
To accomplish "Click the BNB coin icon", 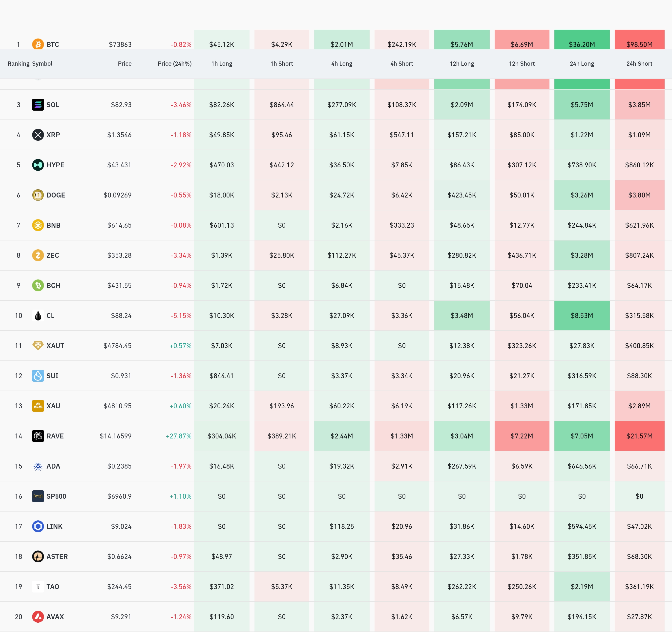I will pos(38,225).
